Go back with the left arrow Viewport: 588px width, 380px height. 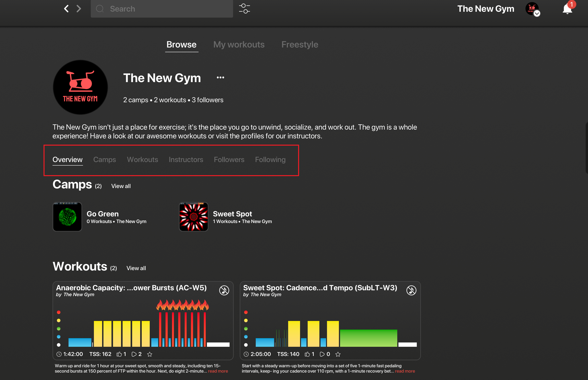(x=66, y=9)
